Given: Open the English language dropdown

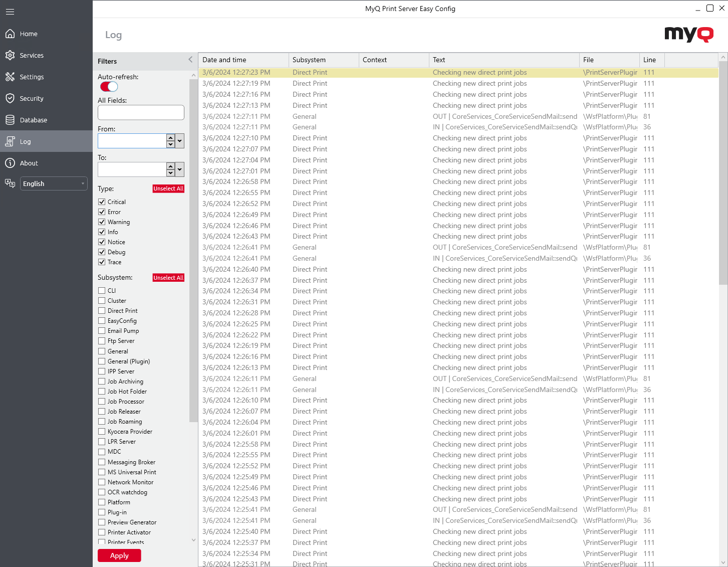Looking at the screenshot, I should coord(53,183).
